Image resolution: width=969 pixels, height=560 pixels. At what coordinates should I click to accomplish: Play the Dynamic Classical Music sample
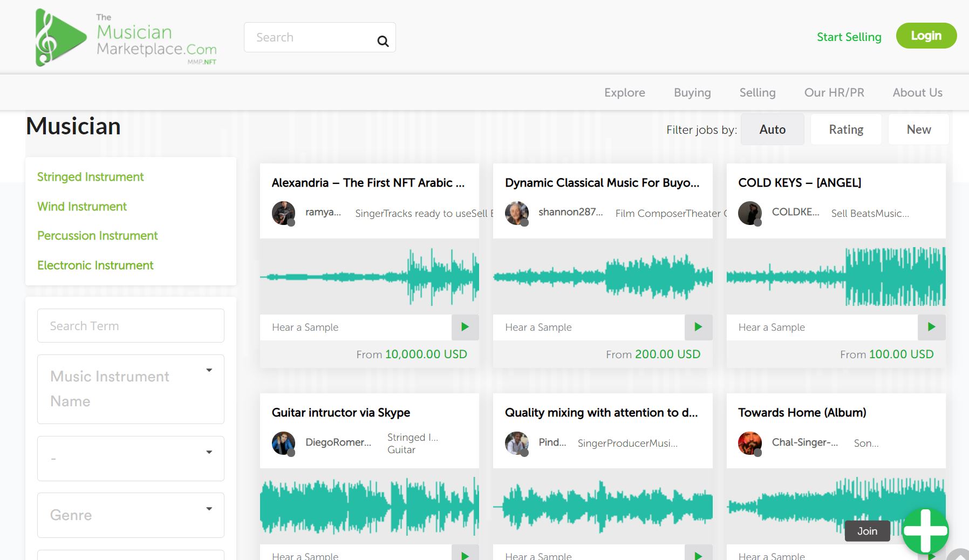[x=698, y=327]
